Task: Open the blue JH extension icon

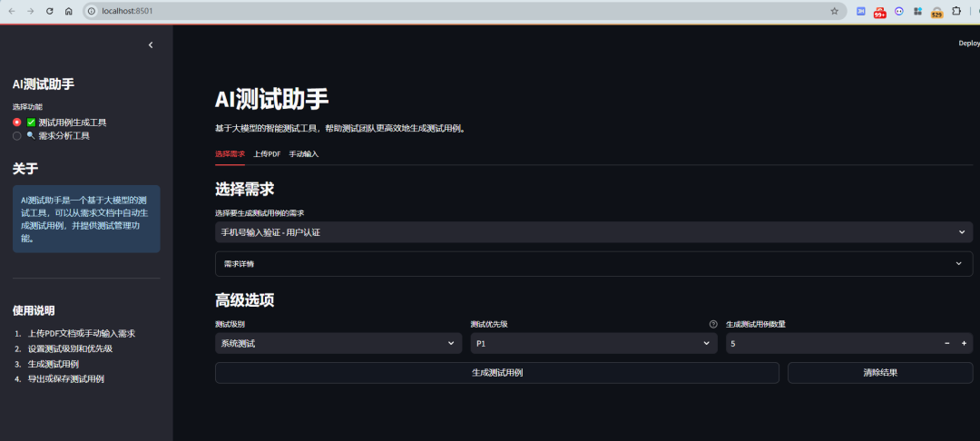Action: pyautogui.click(x=860, y=11)
